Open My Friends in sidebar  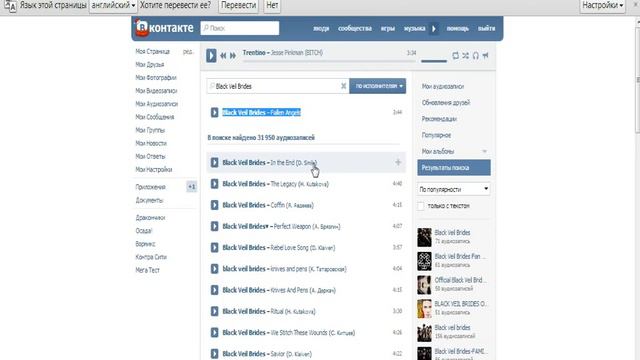(149, 64)
